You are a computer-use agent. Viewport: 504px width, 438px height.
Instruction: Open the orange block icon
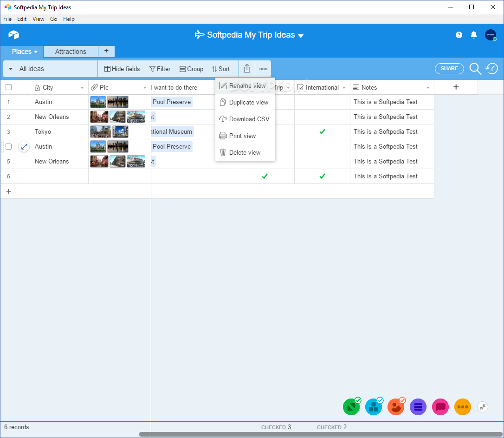[x=396, y=407]
